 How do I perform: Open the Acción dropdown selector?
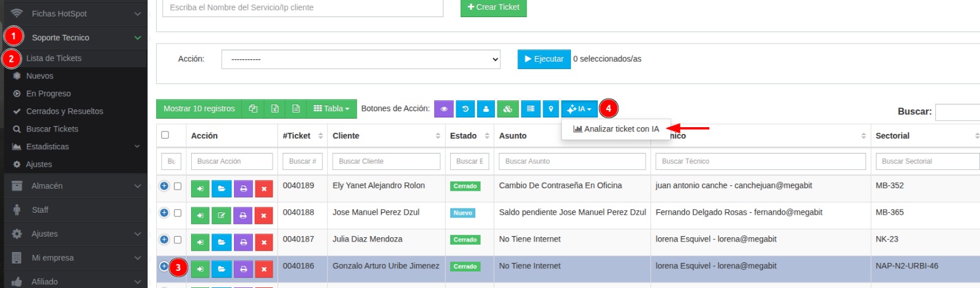[361, 59]
